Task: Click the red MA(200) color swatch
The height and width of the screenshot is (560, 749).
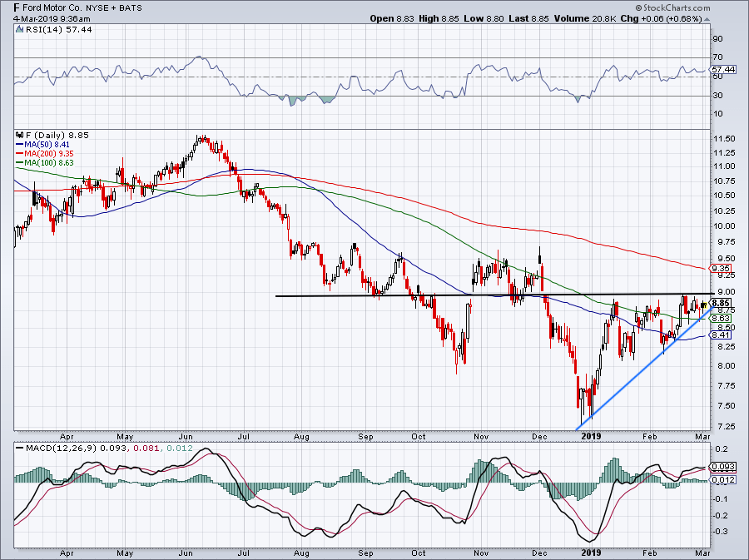Action: pos(20,151)
